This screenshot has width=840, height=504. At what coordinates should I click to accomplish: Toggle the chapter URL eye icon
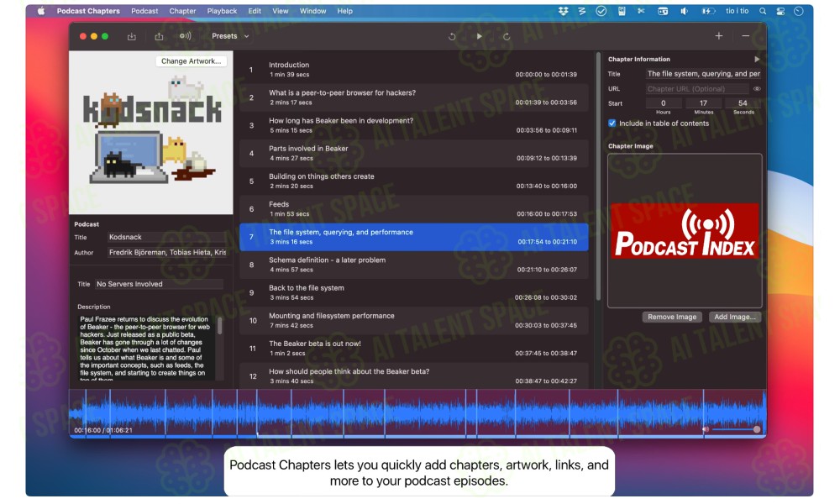click(757, 89)
